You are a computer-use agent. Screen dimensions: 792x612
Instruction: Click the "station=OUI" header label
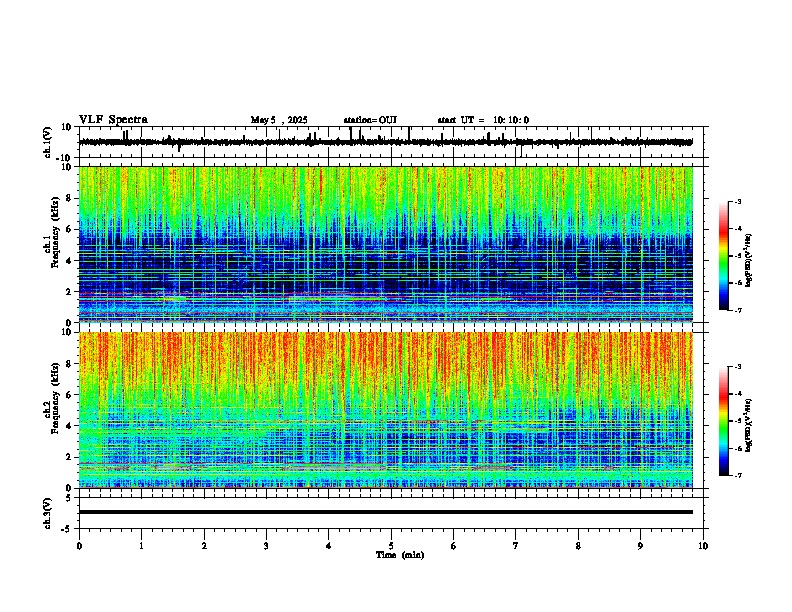370,120
